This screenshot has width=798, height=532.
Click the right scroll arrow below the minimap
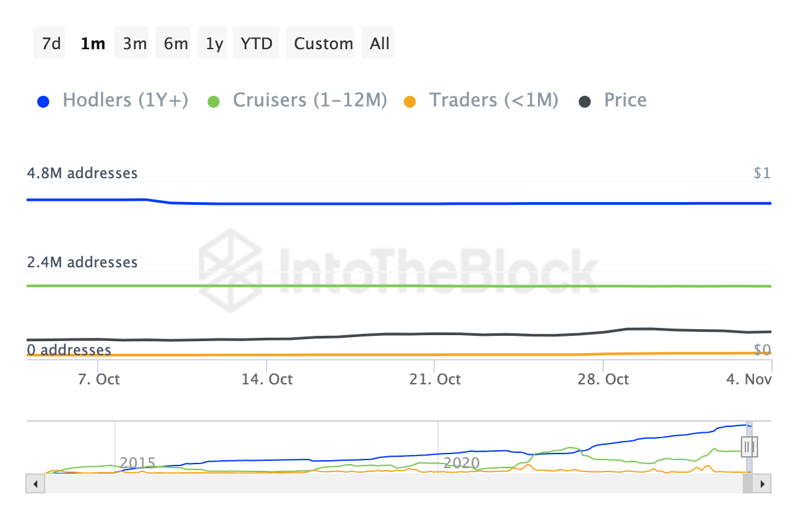(763, 483)
